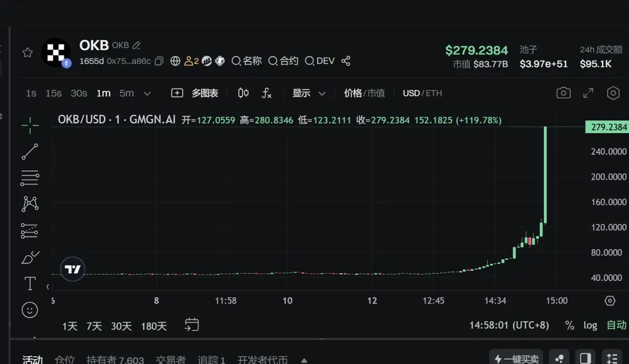Image resolution: width=629 pixels, height=364 pixels.
Task: Switch to the 追踪 1 tab
Action: pos(211,360)
